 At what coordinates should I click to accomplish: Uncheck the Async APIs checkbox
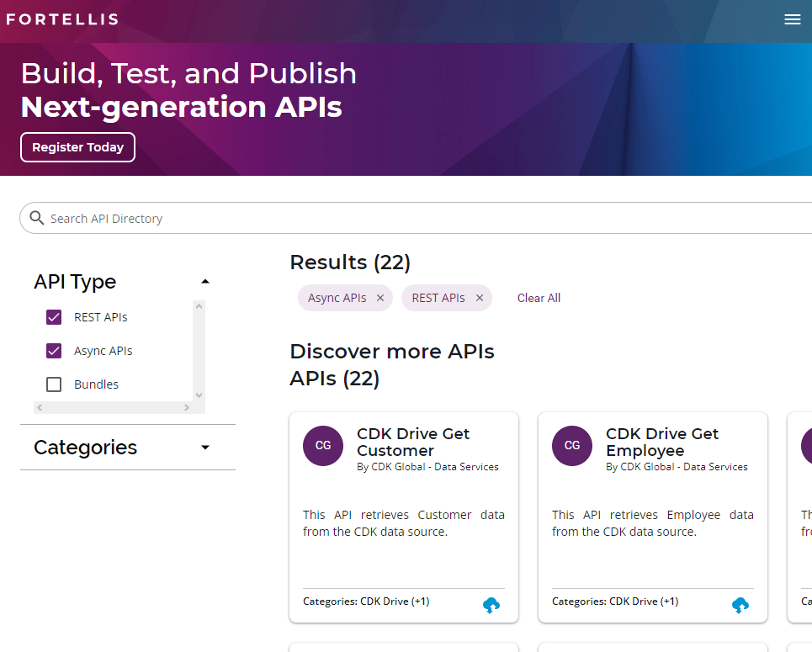[x=54, y=351]
